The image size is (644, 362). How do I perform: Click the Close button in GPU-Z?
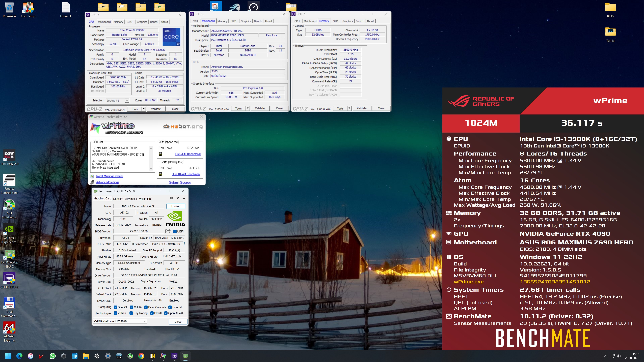(x=178, y=322)
